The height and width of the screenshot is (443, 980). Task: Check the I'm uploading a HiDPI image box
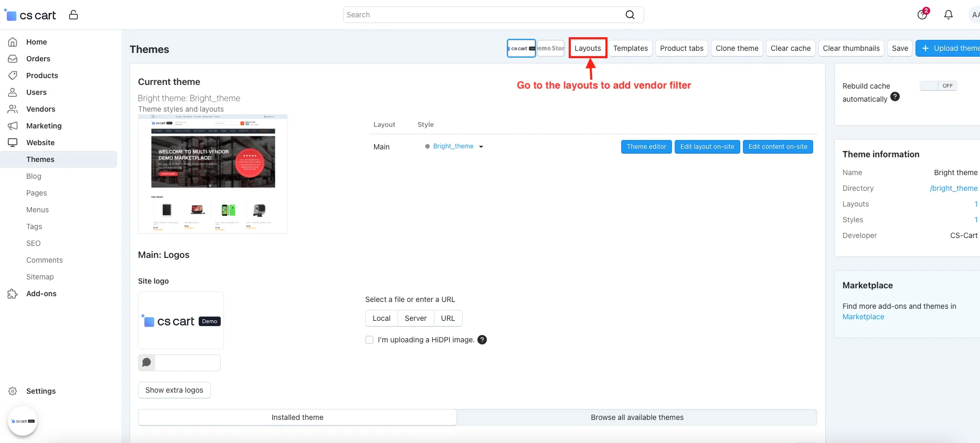click(369, 340)
